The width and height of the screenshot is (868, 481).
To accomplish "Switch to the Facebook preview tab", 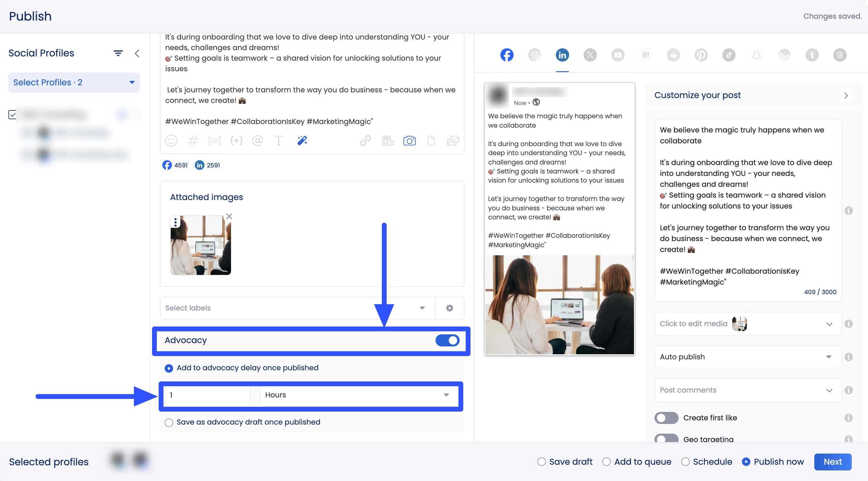I will [507, 55].
